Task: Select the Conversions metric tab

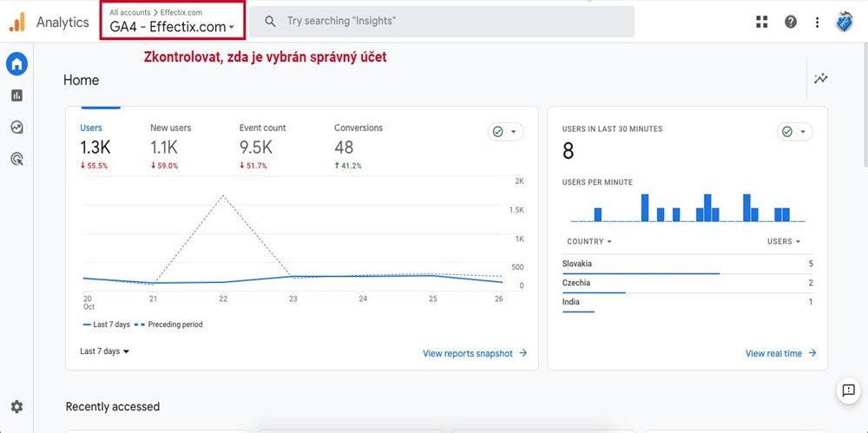Action: (x=358, y=147)
